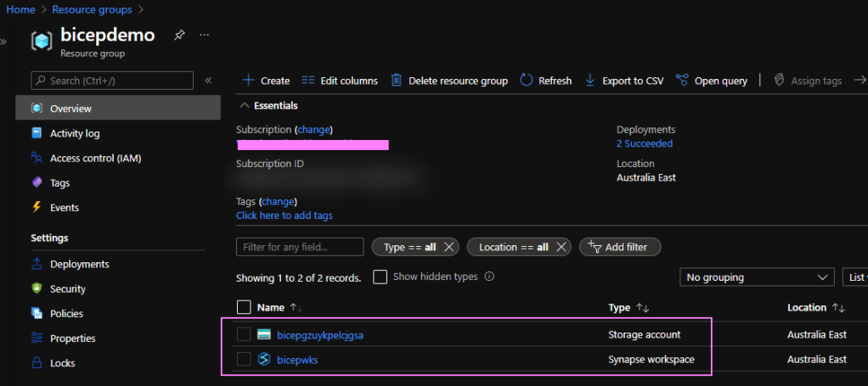Select the bicepwks row checkbox
Screen dimensions: 868x386
[244, 359]
